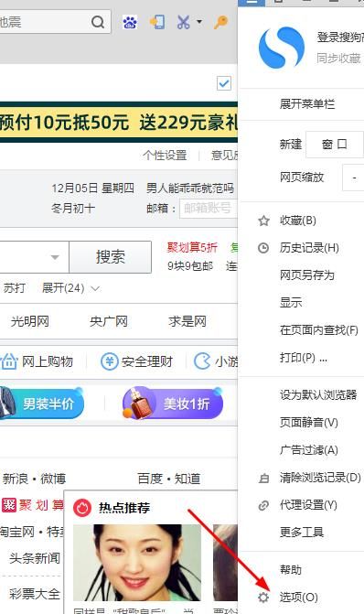Choose 在页面内查找(F)

pyautogui.click(x=318, y=330)
